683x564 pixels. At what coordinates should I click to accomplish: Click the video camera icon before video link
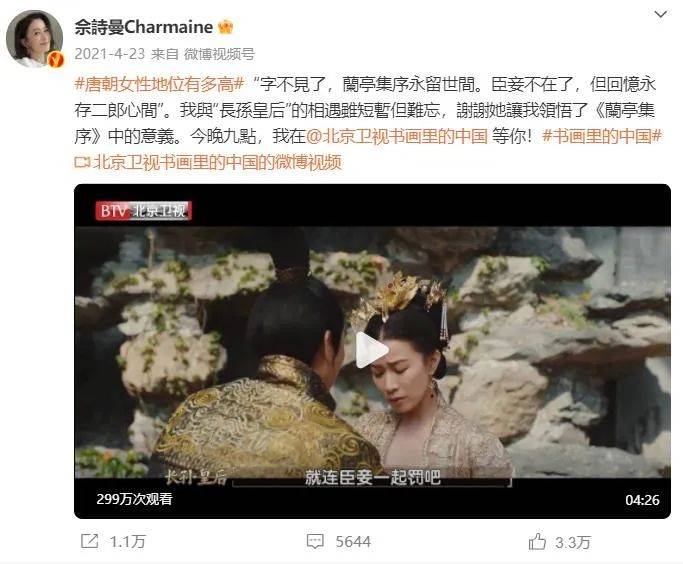point(82,163)
